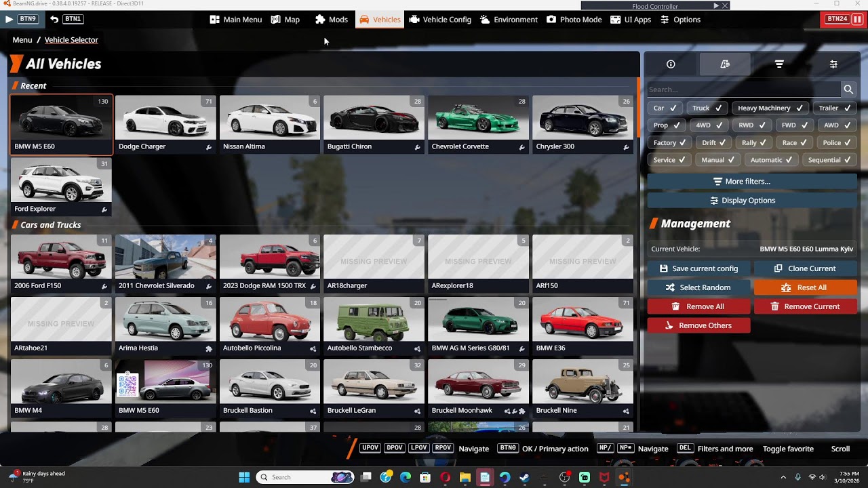Open Photo Mode
Image resolution: width=868 pixels, height=488 pixels.
pyautogui.click(x=574, y=20)
